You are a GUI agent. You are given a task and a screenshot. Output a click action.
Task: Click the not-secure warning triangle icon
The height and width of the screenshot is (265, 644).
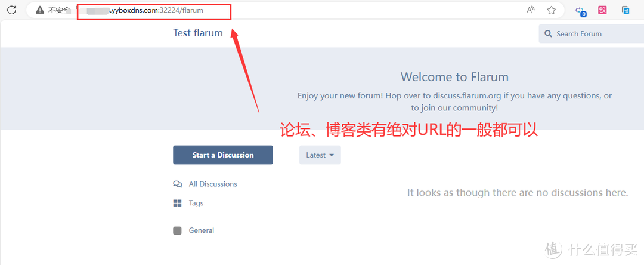39,10
